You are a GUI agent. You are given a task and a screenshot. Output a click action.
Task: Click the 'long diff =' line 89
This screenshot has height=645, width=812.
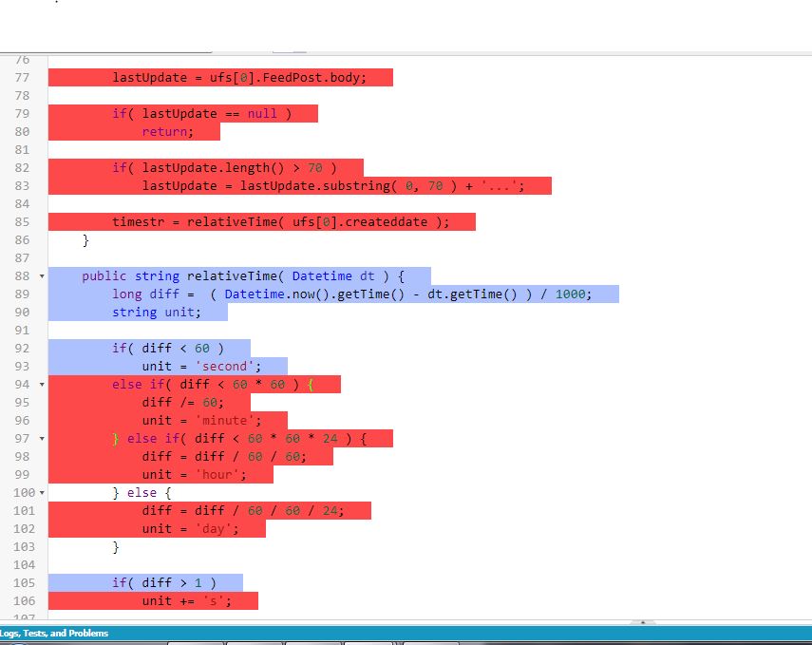(351, 294)
